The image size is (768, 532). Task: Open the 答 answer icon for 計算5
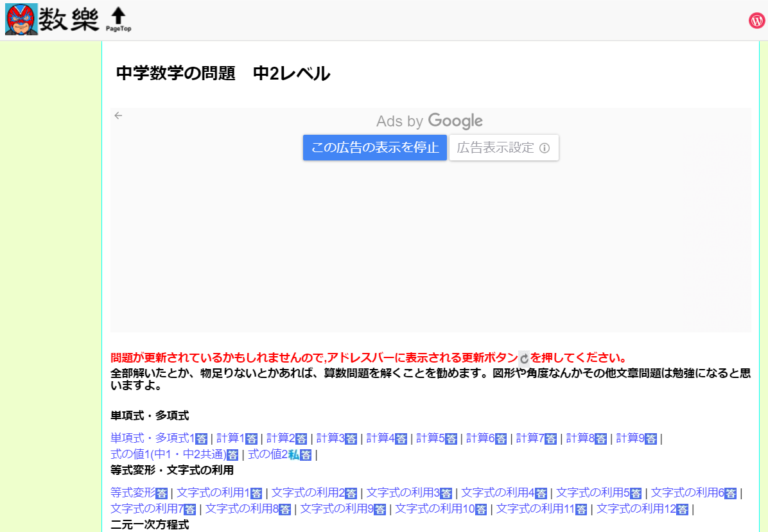coord(451,439)
